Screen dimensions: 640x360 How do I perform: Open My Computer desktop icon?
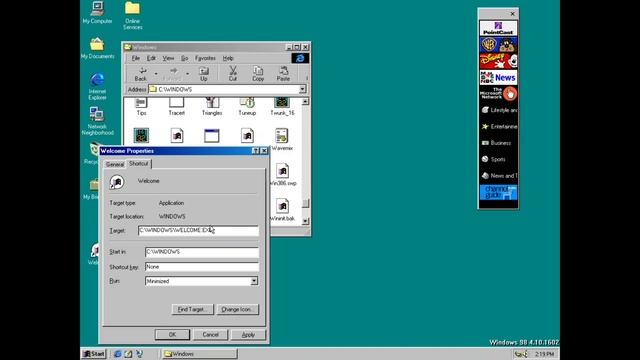[x=97, y=13]
